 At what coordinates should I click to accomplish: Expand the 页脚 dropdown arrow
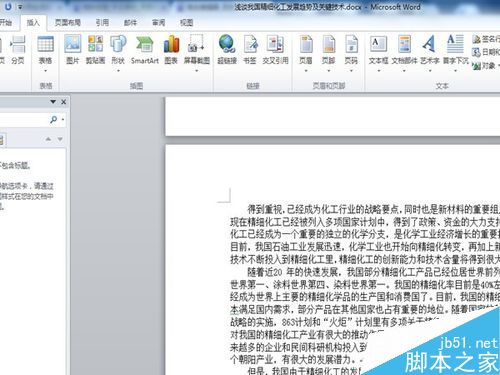(x=329, y=71)
